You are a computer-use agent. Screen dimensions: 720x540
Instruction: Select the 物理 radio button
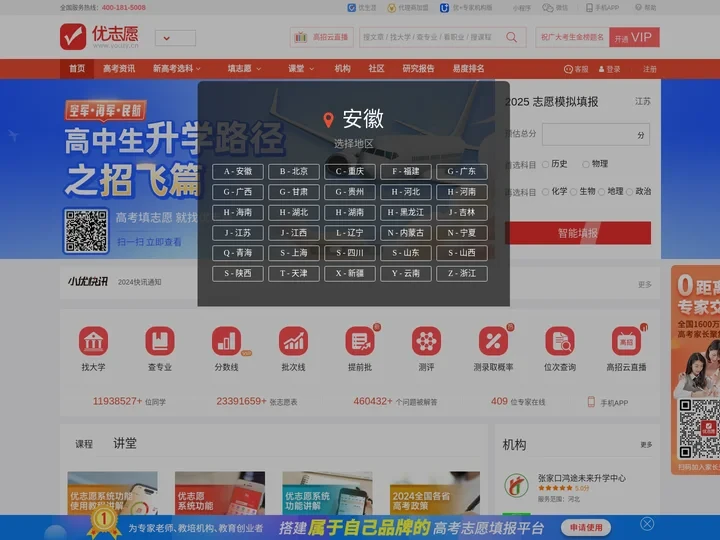coord(586,164)
